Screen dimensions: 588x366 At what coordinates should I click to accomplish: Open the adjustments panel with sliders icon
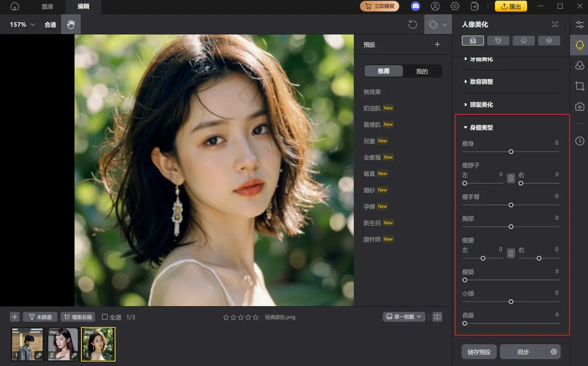click(579, 24)
